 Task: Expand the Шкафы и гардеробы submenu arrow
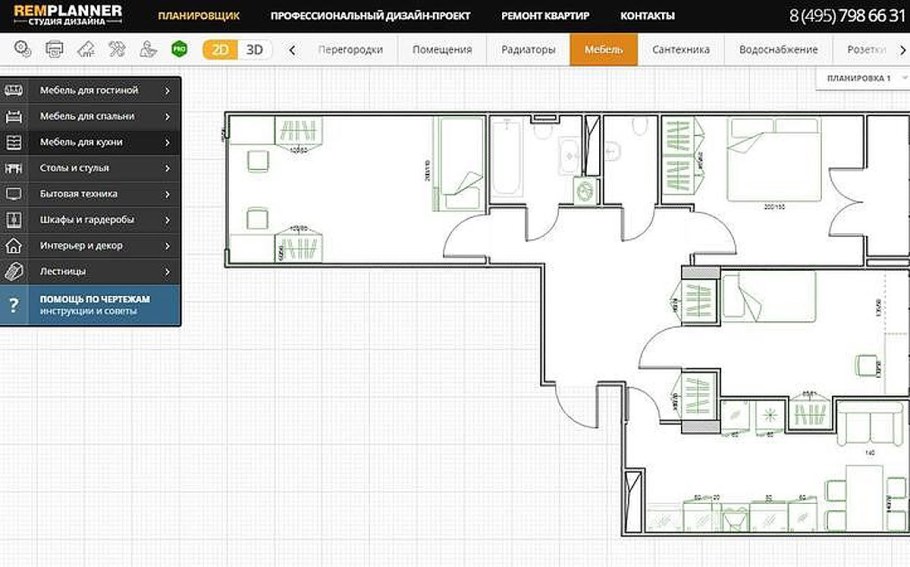point(167,220)
